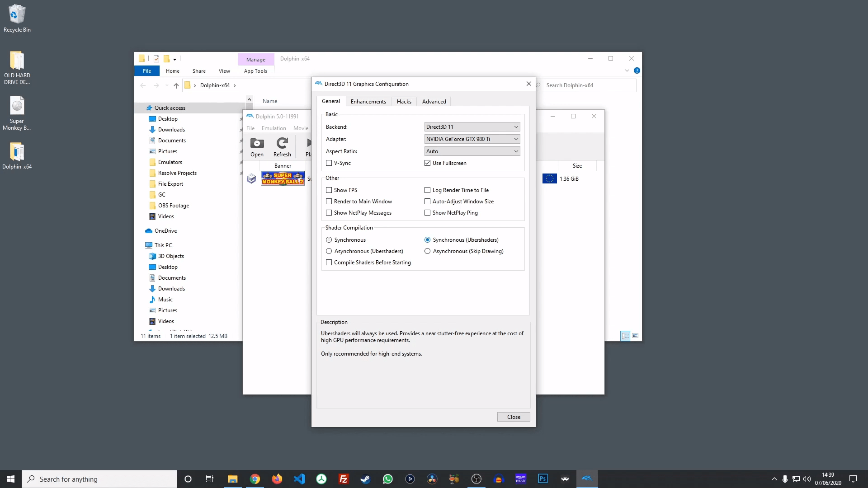
Task: Click the Close button in Graphics Configuration
Action: coord(513,417)
